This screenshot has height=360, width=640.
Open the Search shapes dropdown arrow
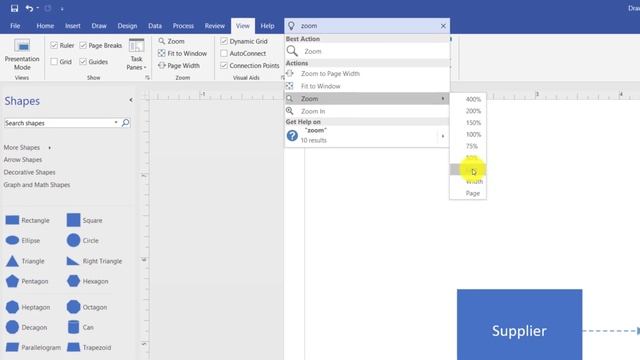(x=116, y=122)
